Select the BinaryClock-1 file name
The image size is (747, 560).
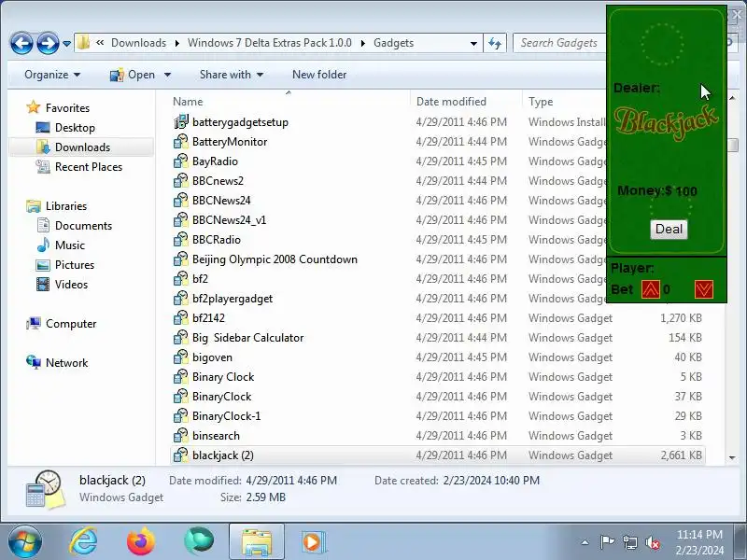point(226,415)
